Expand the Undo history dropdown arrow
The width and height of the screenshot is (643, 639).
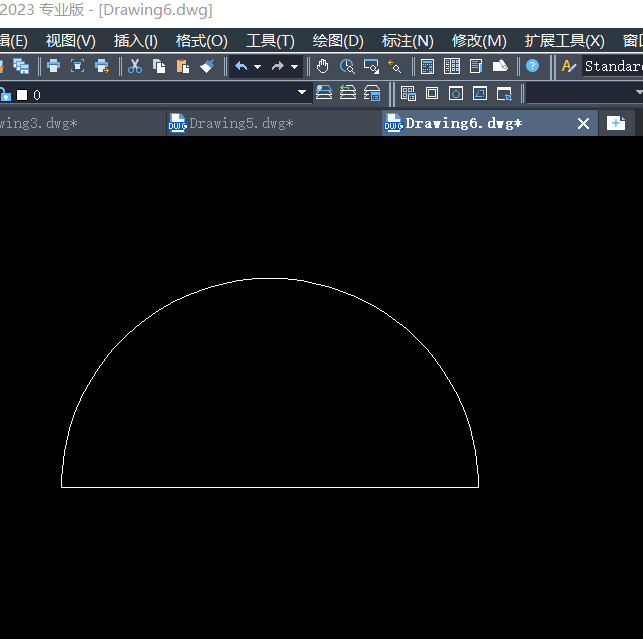[258, 66]
